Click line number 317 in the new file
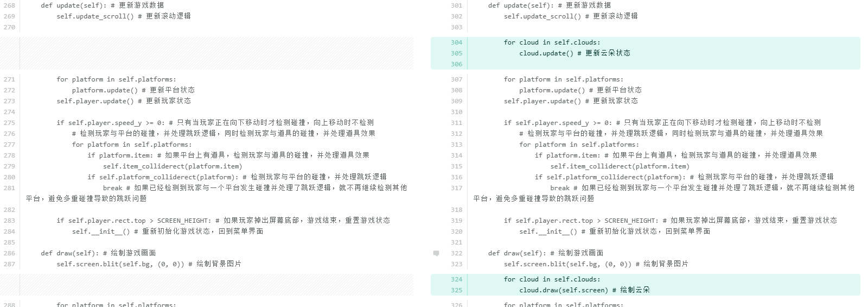Screen dimensions: 868x307 (x=456, y=188)
